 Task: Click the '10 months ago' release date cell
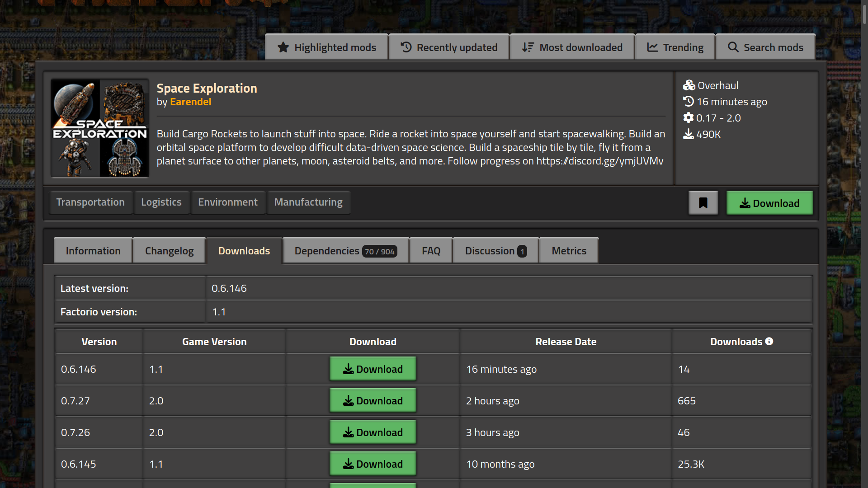click(566, 464)
